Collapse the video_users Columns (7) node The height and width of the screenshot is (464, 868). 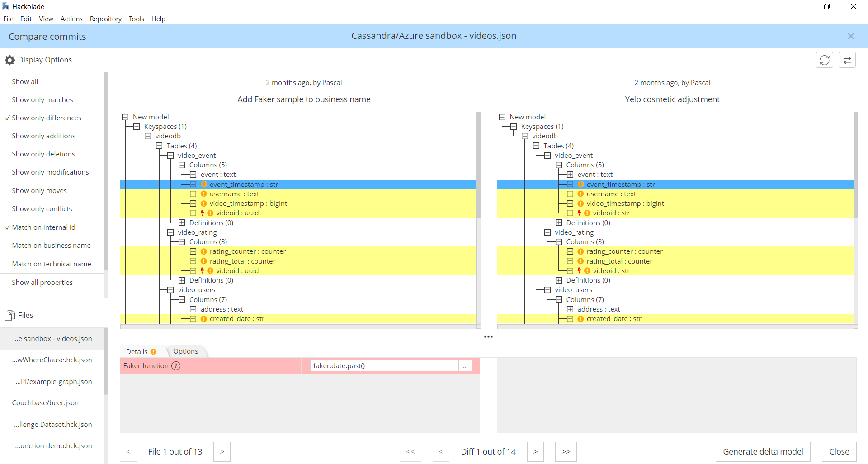pyautogui.click(x=181, y=299)
